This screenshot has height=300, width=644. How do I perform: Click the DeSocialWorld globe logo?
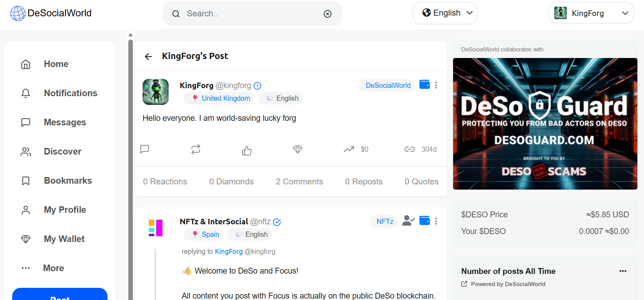pyautogui.click(x=18, y=13)
